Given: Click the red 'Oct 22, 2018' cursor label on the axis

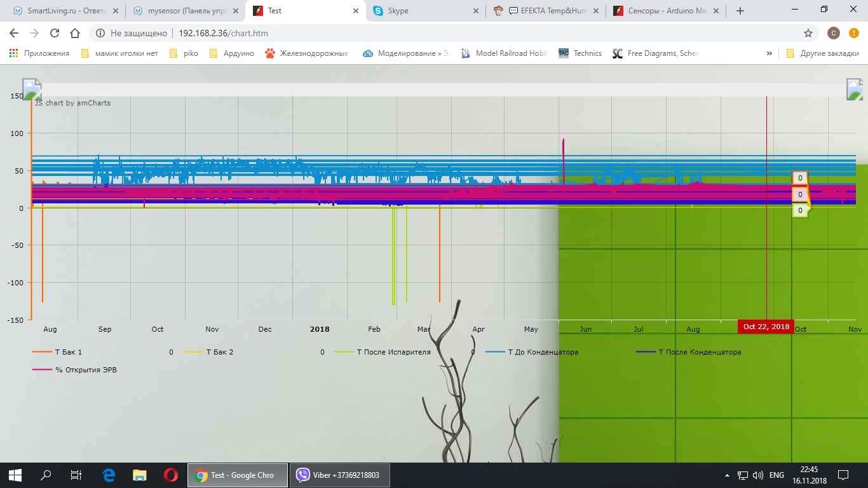Looking at the screenshot, I should (x=765, y=325).
